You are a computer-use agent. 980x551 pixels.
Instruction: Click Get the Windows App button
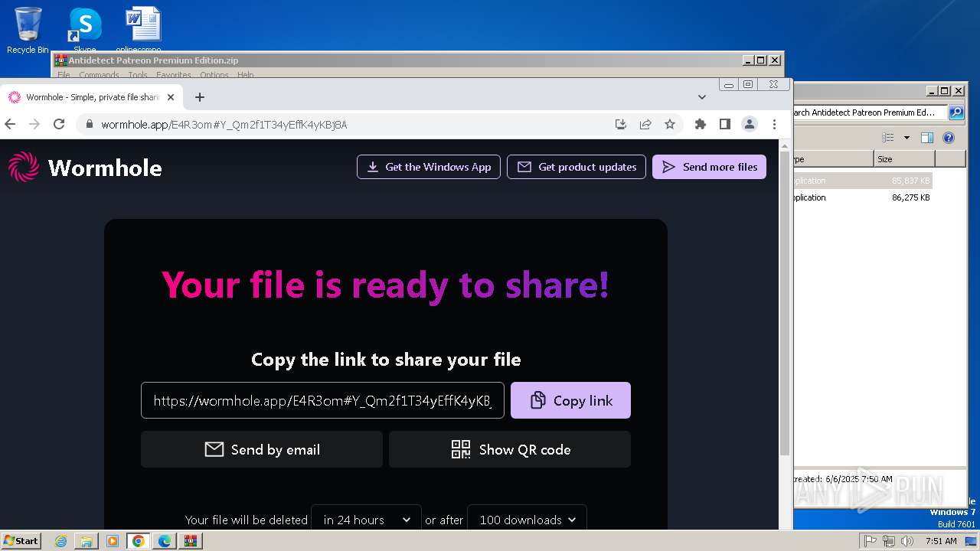[x=429, y=167]
